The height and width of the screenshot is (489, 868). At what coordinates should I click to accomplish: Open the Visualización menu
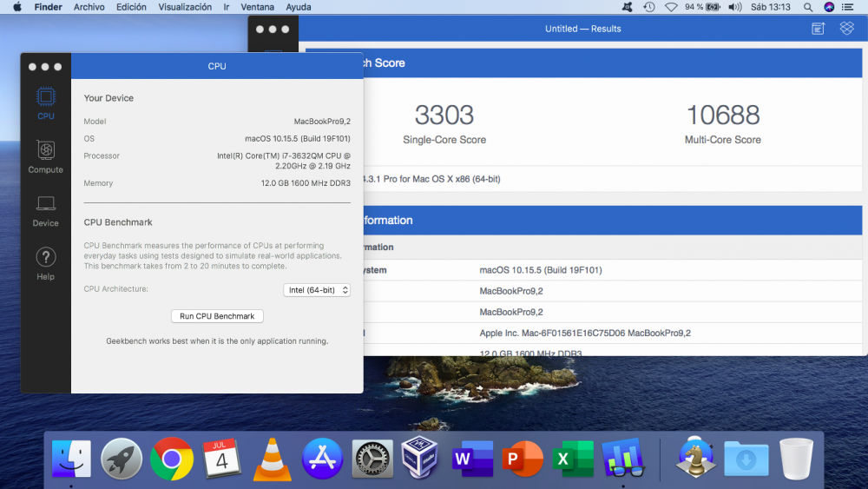185,7
